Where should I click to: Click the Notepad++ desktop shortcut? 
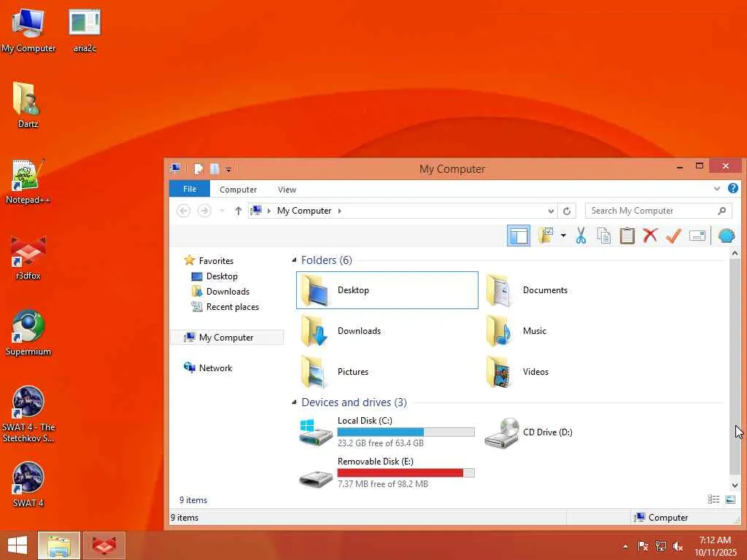pyautogui.click(x=28, y=182)
